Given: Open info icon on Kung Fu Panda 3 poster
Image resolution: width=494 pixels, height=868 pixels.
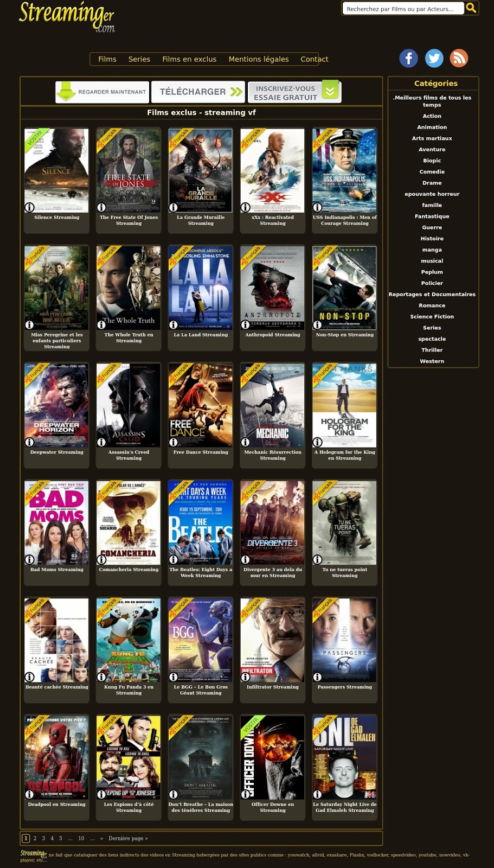Looking at the screenshot, I should tap(101, 676).
